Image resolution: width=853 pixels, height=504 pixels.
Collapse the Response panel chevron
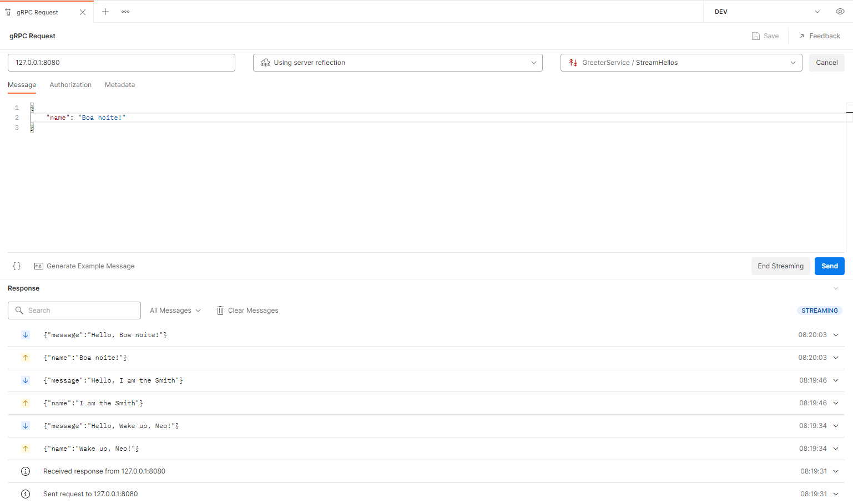pos(836,288)
